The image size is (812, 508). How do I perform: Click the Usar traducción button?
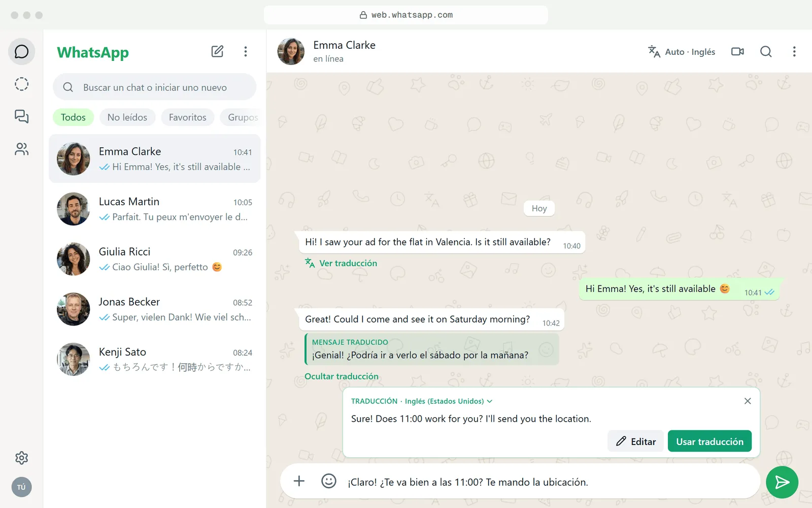click(709, 441)
